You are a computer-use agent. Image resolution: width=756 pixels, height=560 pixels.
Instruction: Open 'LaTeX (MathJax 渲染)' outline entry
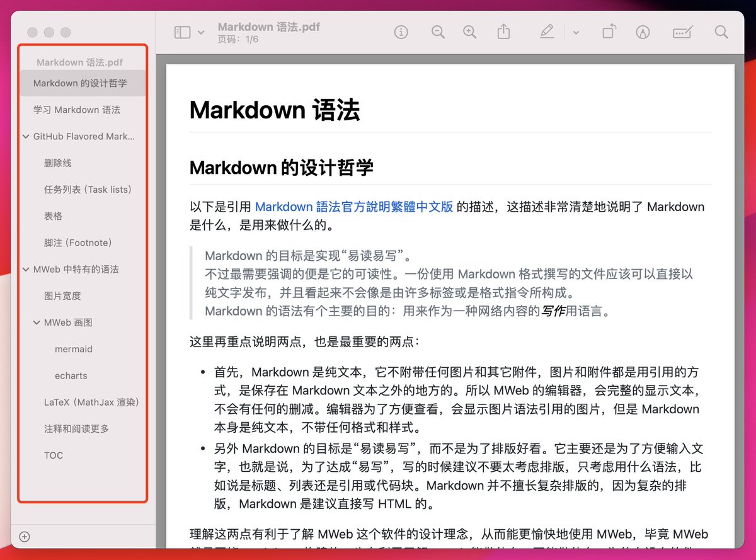[x=91, y=402]
